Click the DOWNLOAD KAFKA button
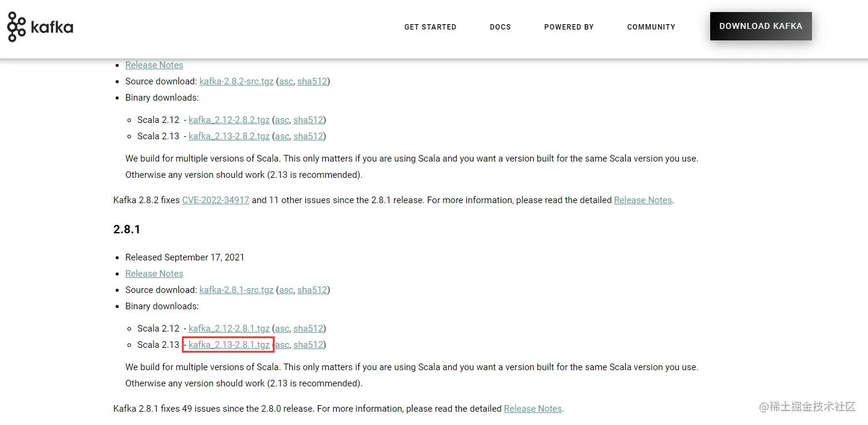 (761, 27)
